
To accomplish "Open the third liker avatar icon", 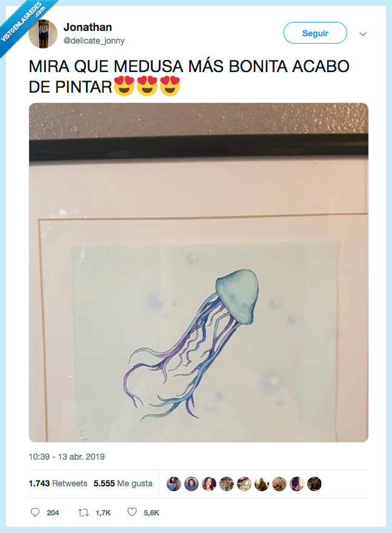I will pyautogui.click(x=210, y=483).
